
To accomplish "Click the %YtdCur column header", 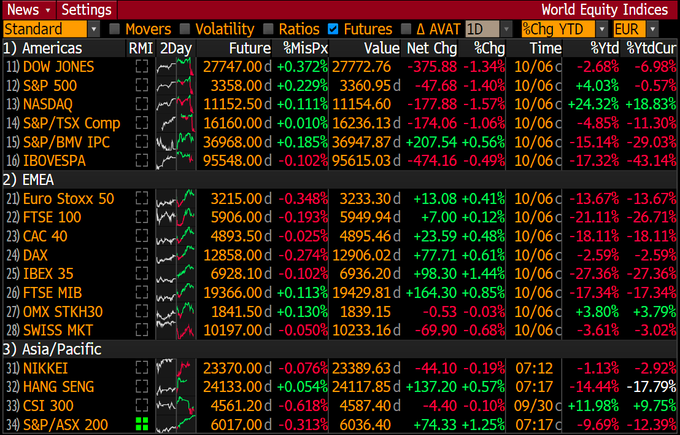I will click(651, 48).
